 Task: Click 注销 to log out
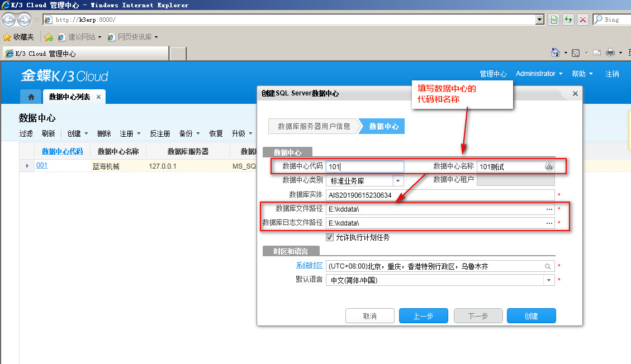(x=612, y=74)
